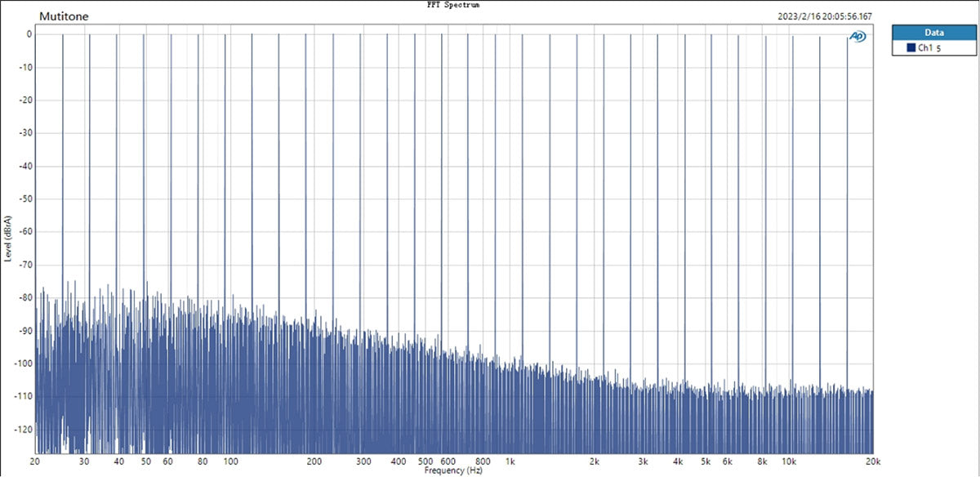The height and width of the screenshot is (477, 980).
Task: Click the -60 level axis tick
Action: pos(25,232)
